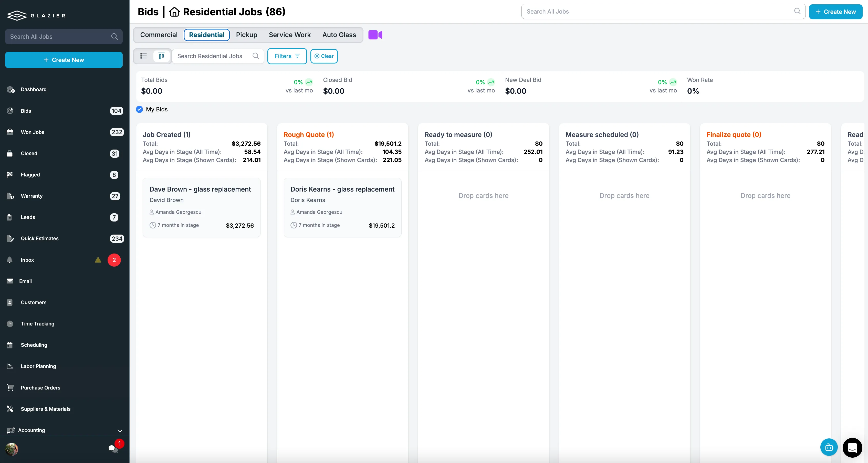Open the user profile avatar
The height and width of the screenshot is (463, 868).
[x=12, y=449]
